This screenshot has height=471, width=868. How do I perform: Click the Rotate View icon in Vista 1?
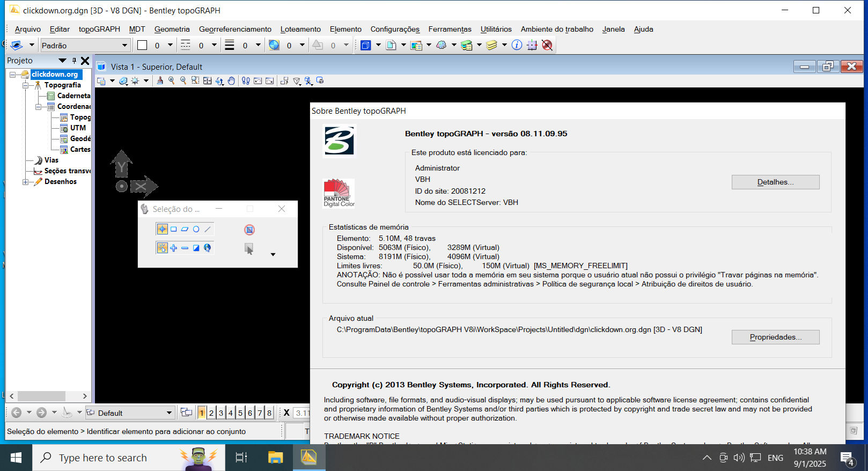pos(219,81)
